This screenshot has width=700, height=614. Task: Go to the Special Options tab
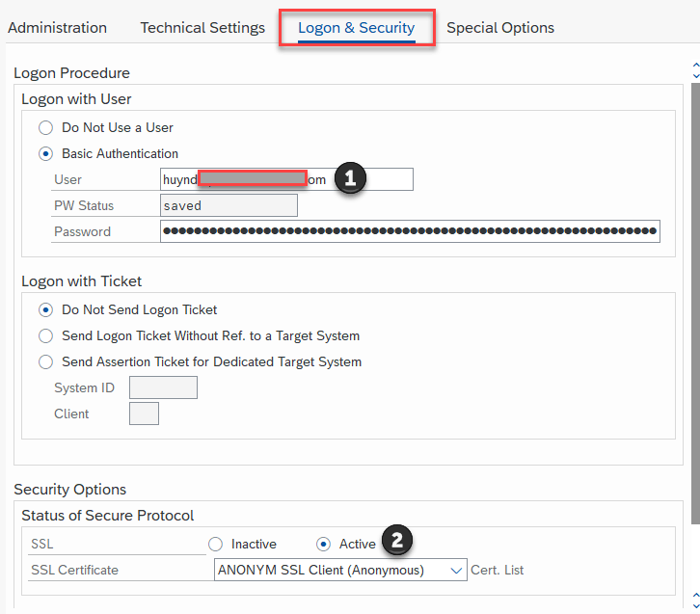click(500, 28)
